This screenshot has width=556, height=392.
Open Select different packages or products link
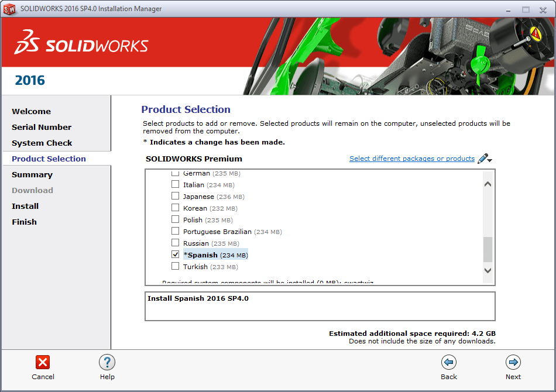412,159
